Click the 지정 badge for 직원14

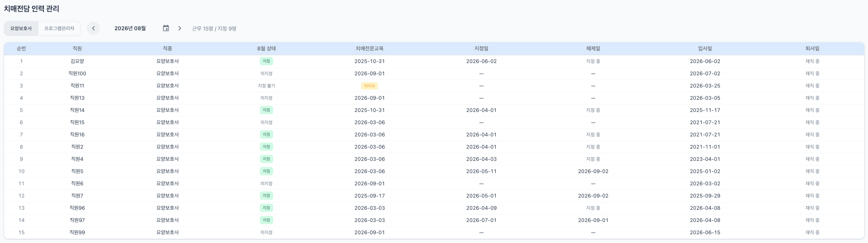266,110
